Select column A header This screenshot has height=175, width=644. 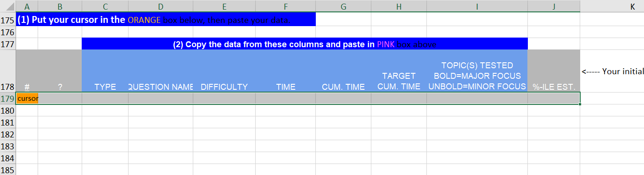point(27,6)
